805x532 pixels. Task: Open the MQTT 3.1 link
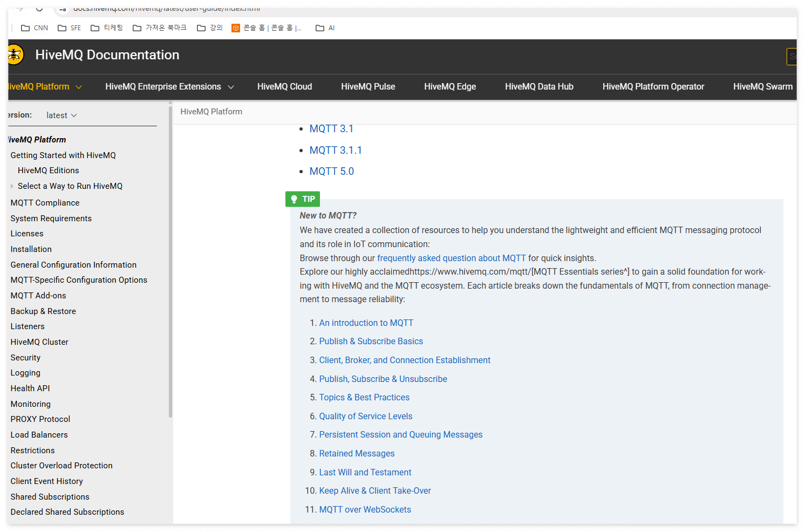(x=331, y=129)
